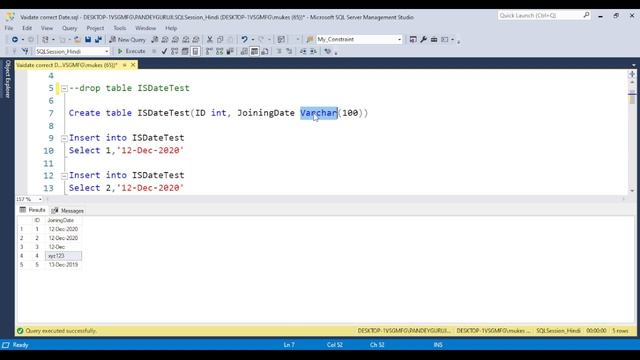Select the 13-Dec-2019 cell in results
This screenshot has height=360, width=640.
(x=63, y=265)
